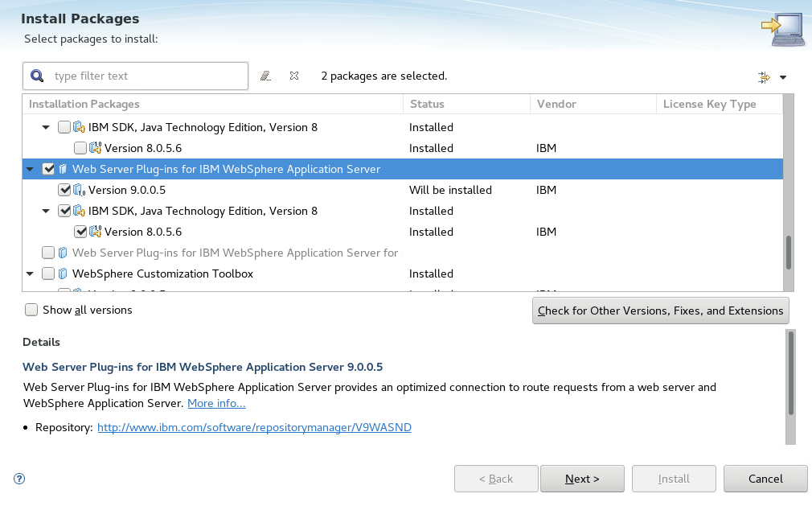
Task: Collapse the unchecked IBM SDK Java Technology node
Action: 46,127
